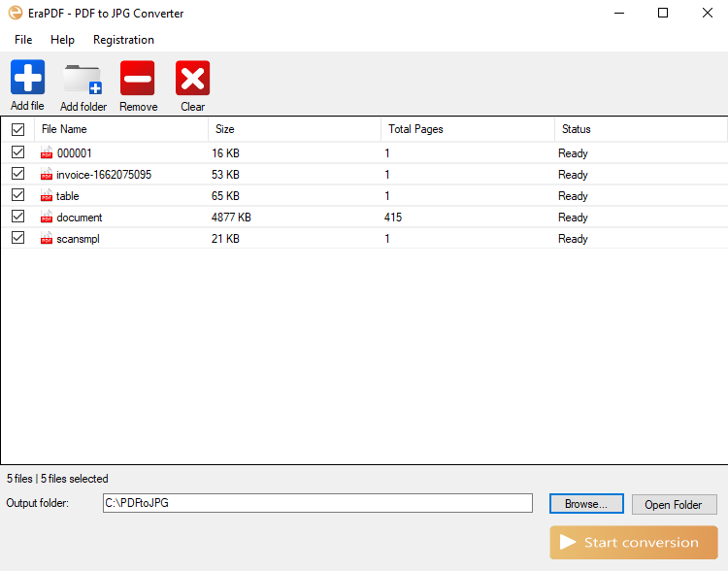The image size is (728, 571).
Task: Select the file name document
Action: 80,217
